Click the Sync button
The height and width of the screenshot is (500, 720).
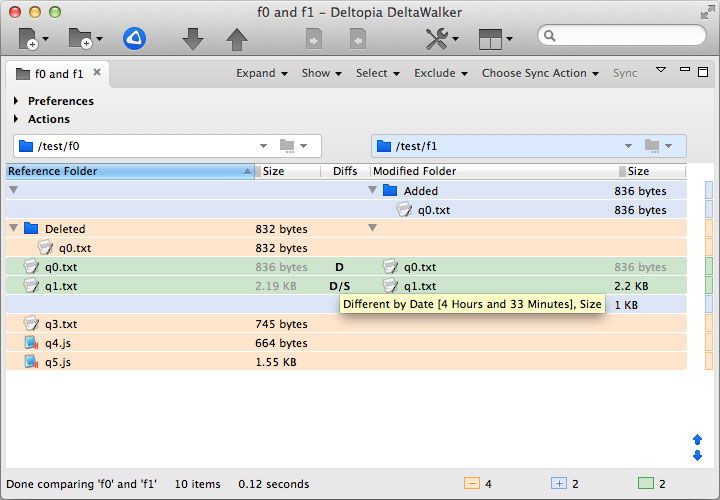point(625,73)
